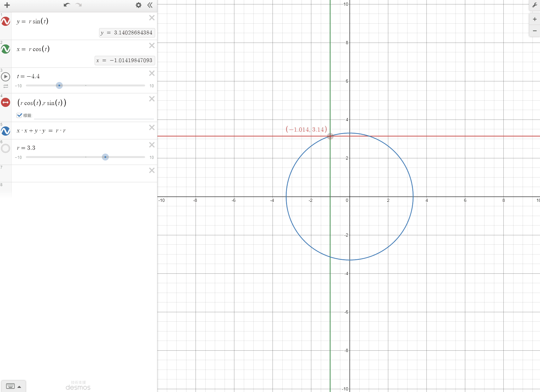
Task: Play the t slider animation
Action: [x=6, y=77]
